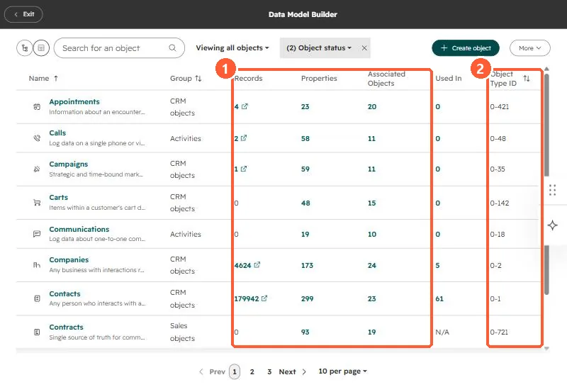Click the Contracts object type ID 0-721

[x=499, y=332]
